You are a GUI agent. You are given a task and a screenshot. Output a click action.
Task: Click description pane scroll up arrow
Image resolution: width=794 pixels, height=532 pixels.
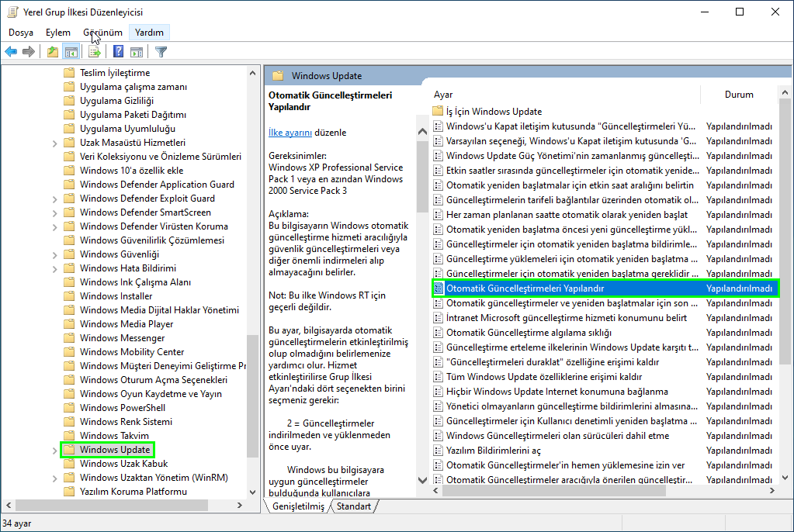pos(422,132)
